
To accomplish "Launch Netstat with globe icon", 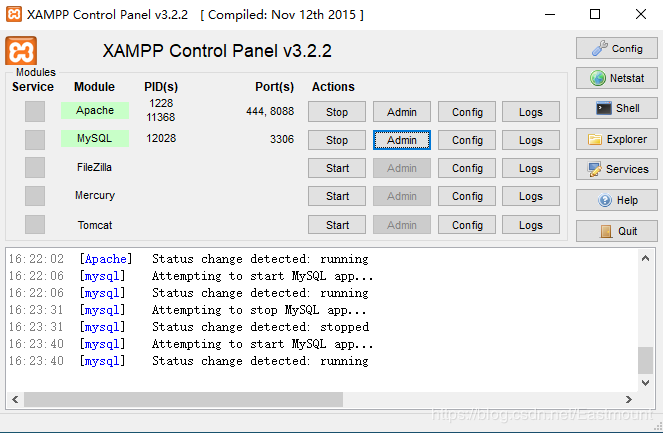I will click(x=616, y=78).
